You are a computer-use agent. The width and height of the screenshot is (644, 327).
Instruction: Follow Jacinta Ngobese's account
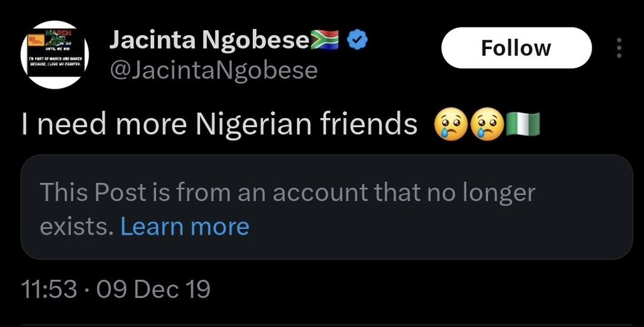pyautogui.click(x=516, y=48)
